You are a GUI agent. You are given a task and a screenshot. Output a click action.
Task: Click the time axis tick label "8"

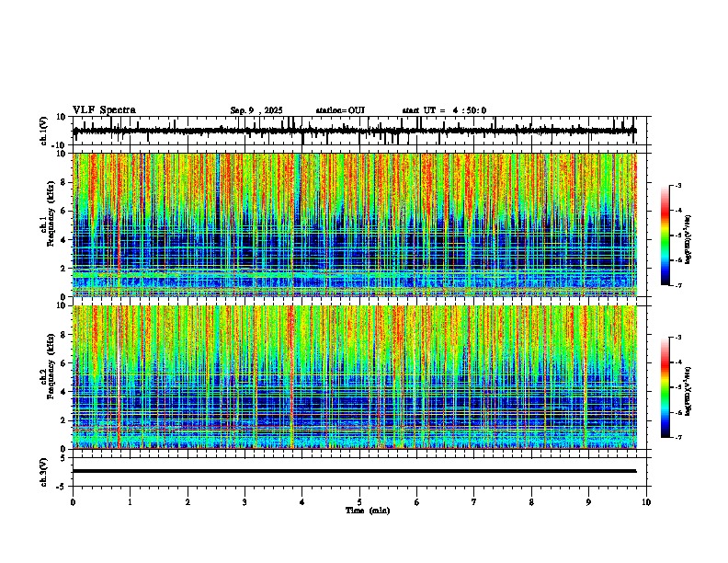click(x=531, y=502)
